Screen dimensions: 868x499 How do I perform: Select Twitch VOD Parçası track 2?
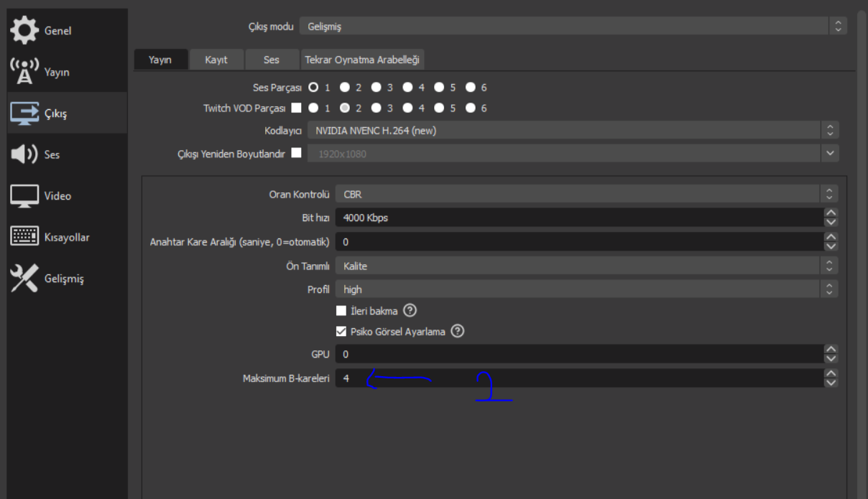[345, 108]
